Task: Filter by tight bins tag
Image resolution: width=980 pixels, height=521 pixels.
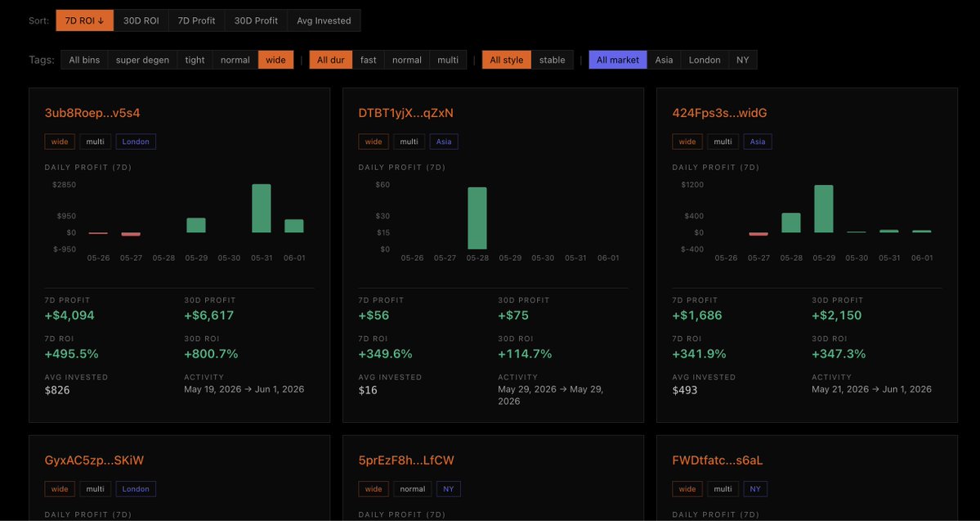Action: coord(195,60)
